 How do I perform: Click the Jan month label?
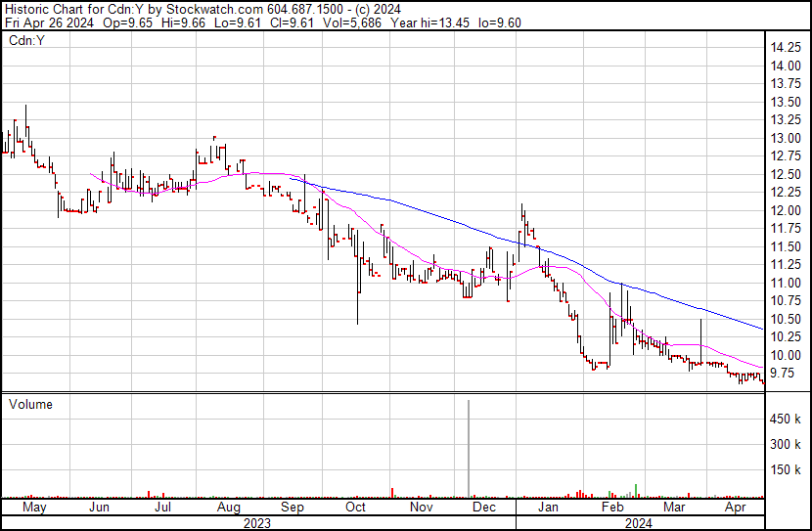548,508
